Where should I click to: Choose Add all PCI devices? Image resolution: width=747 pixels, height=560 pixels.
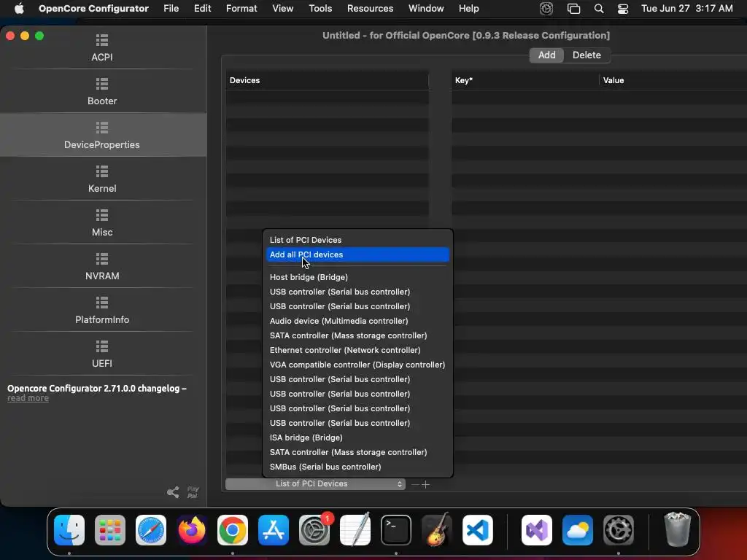[357, 254]
